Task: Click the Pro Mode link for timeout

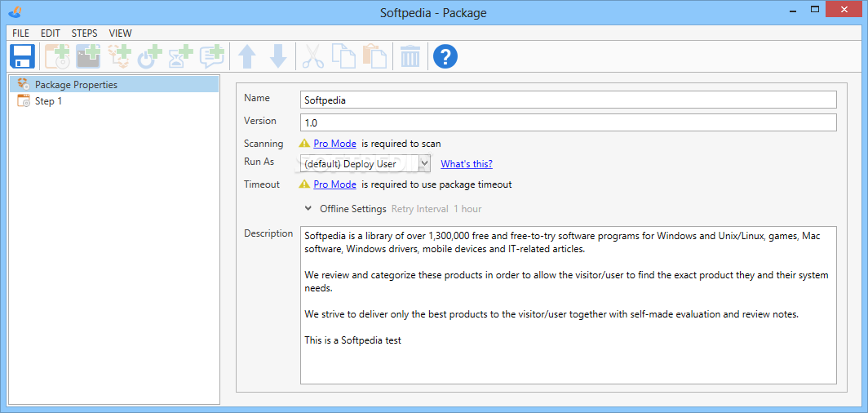Action: tap(334, 184)
